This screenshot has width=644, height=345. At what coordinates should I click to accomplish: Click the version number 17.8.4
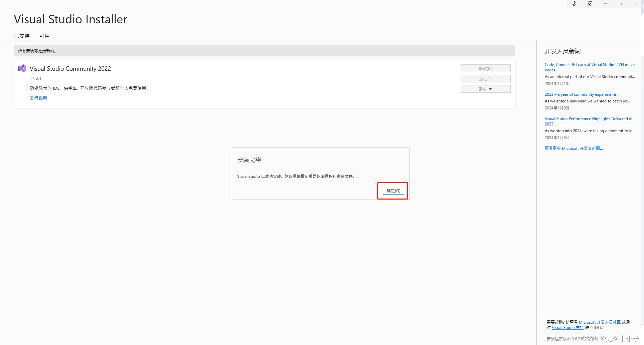tap(35, 78)
